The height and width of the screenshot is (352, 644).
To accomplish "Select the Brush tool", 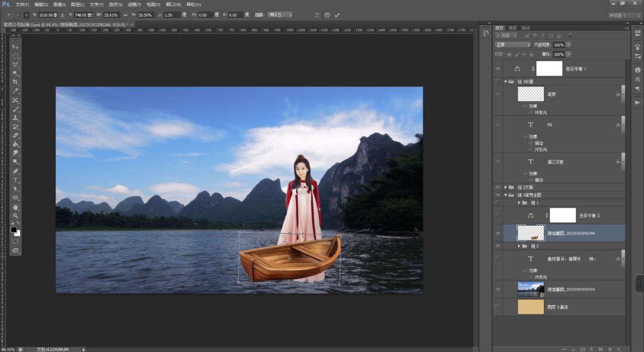I will pyautogui.click(x=16, y=109).
